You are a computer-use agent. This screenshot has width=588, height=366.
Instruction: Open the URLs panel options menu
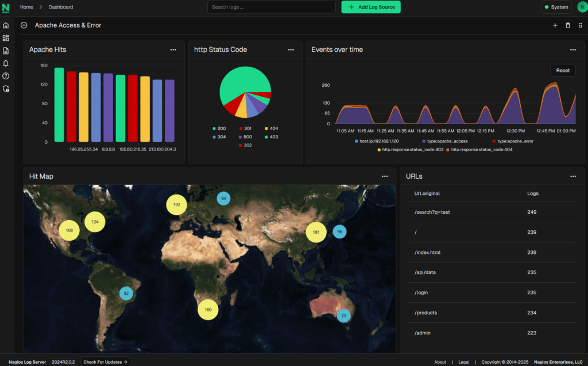tap(572, 176)
